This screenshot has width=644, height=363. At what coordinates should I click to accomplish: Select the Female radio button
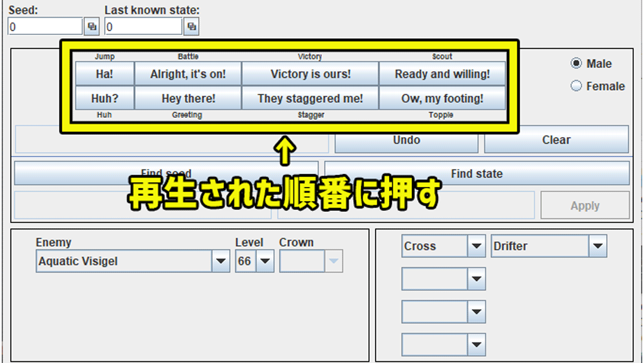click(576, 86)
